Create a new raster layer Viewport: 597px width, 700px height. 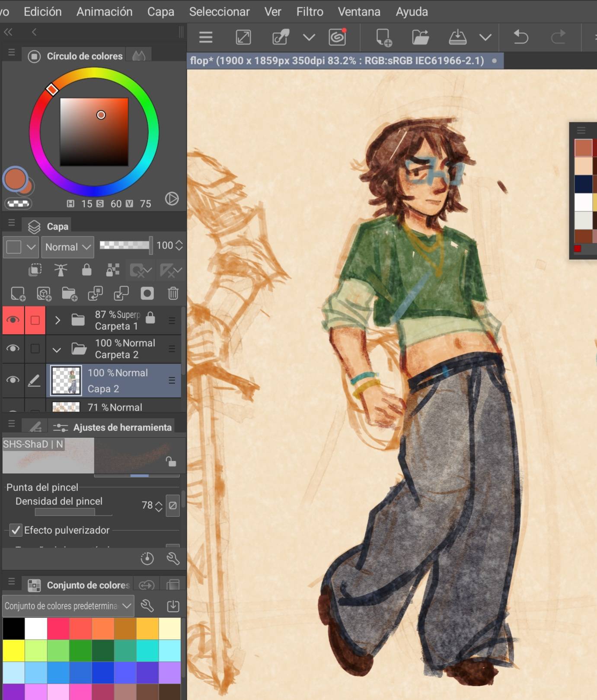[18, 294]
